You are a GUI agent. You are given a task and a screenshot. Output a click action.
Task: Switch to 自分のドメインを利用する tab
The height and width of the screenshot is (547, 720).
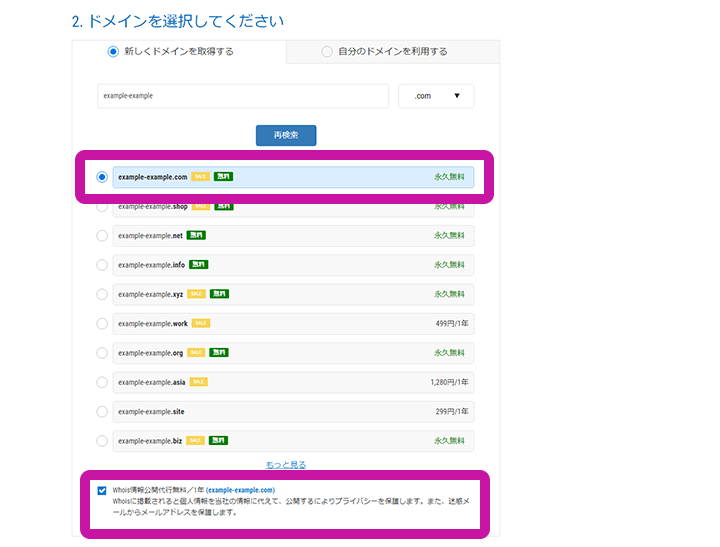click(327, 52)
